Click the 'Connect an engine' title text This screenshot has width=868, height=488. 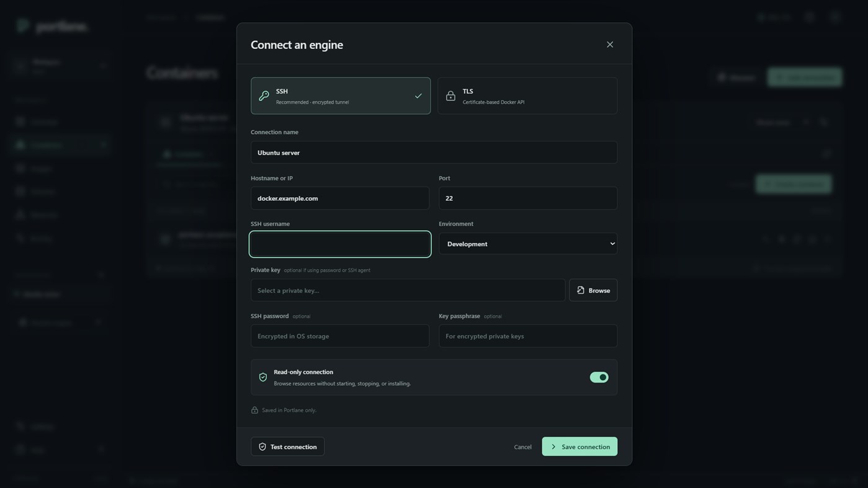[x=297, y=45]
